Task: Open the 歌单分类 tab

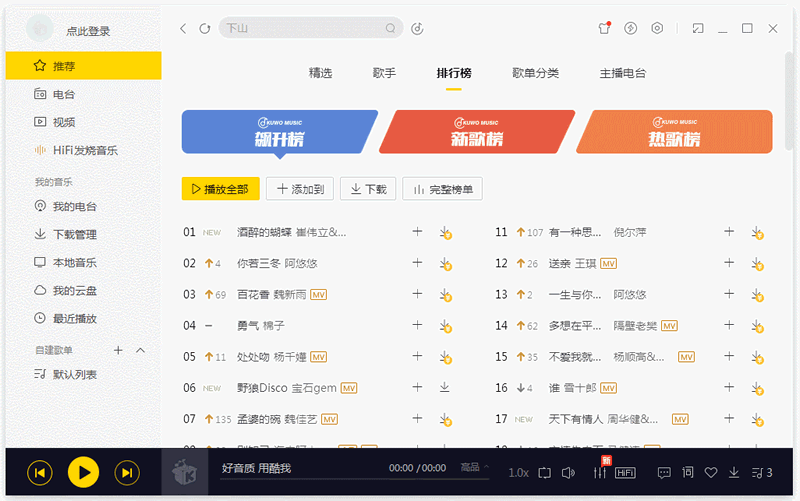Action: click(x=535, y=73)
